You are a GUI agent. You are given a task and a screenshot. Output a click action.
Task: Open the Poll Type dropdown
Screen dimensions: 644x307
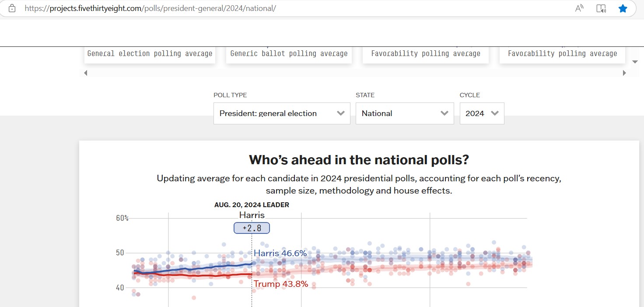[x=282, y=113]
